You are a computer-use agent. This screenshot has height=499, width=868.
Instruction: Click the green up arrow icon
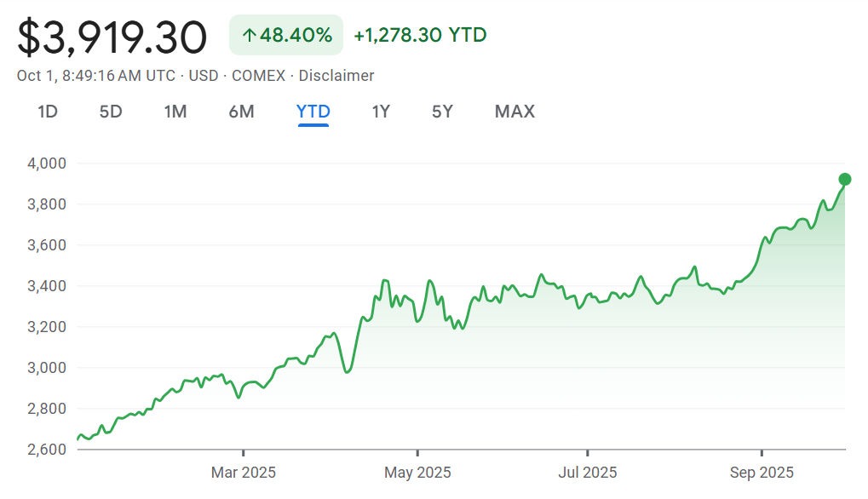point(249,36)
